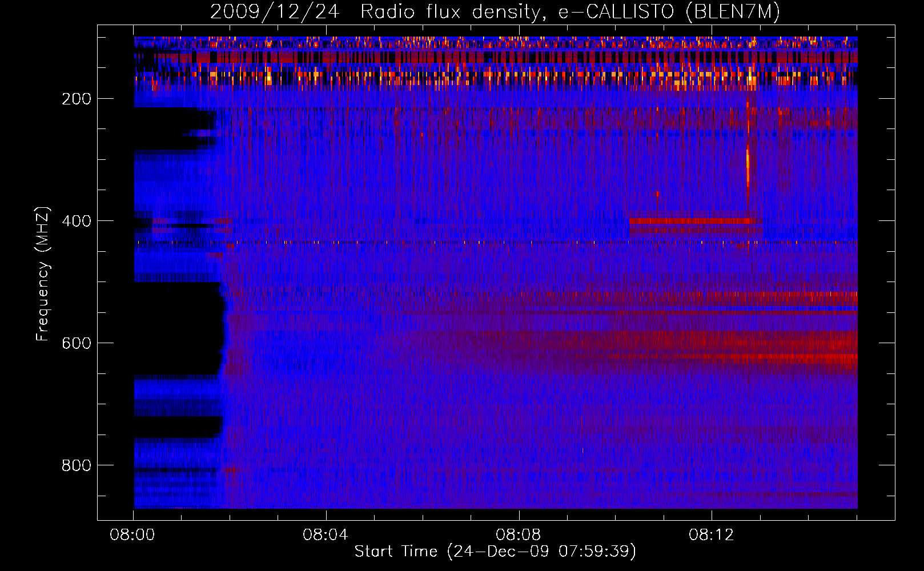Click the 08:08 time tick label
The height and width of the screenshot is (571, 924).
pos(519,535)
